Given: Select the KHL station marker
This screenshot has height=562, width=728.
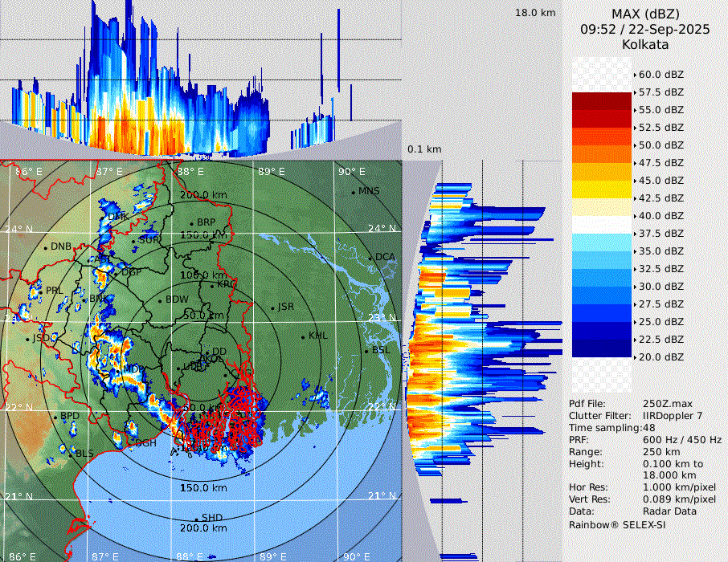Looking at the screenshot, I should [303, 336].
